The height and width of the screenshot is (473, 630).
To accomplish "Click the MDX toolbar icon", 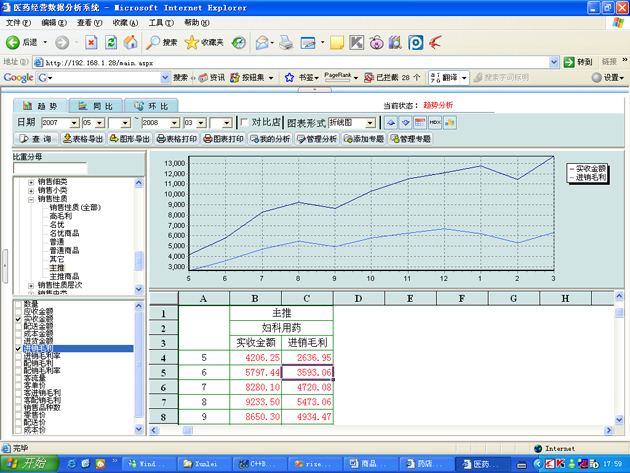I will [435, 123].
